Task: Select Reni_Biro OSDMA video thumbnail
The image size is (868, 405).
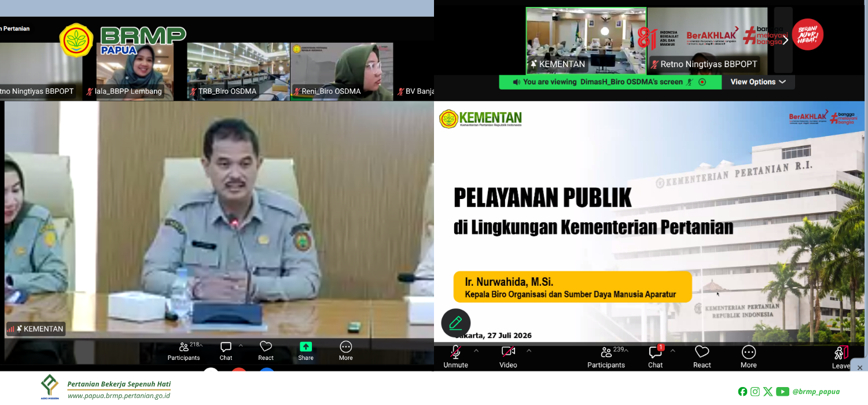Action: (x=342, y=72)
